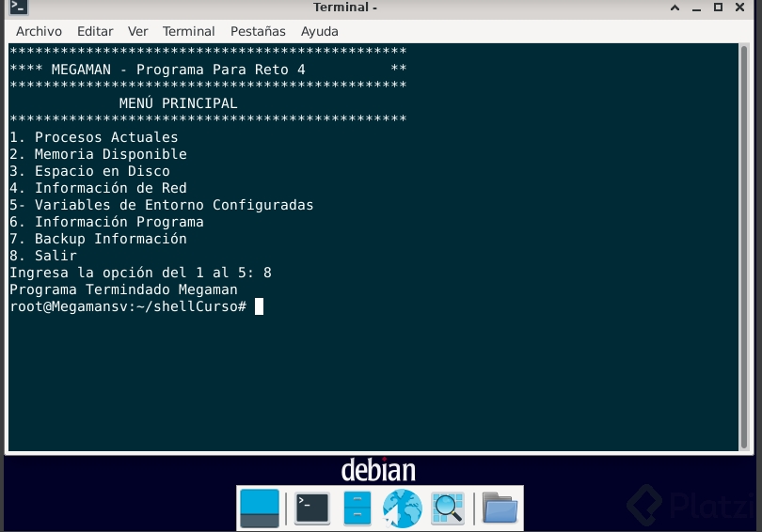Click the 'Terminal -' window title
Image resolution: width=762 pixels, height=532 pixels.
345,8
